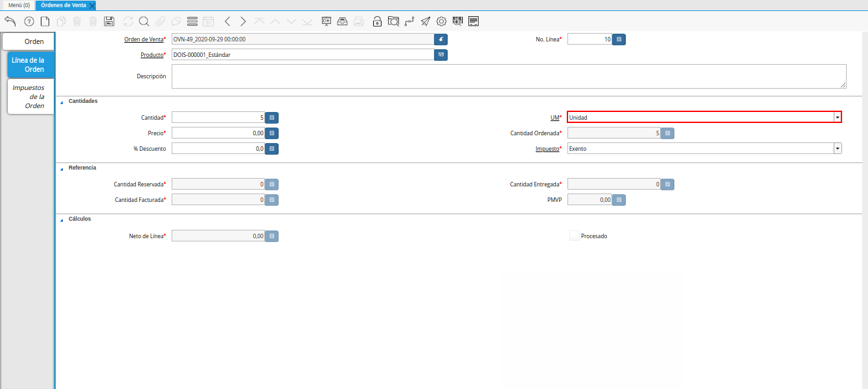Click the Producto text field
The image size is (868, 389).
(x=303, y=55)
